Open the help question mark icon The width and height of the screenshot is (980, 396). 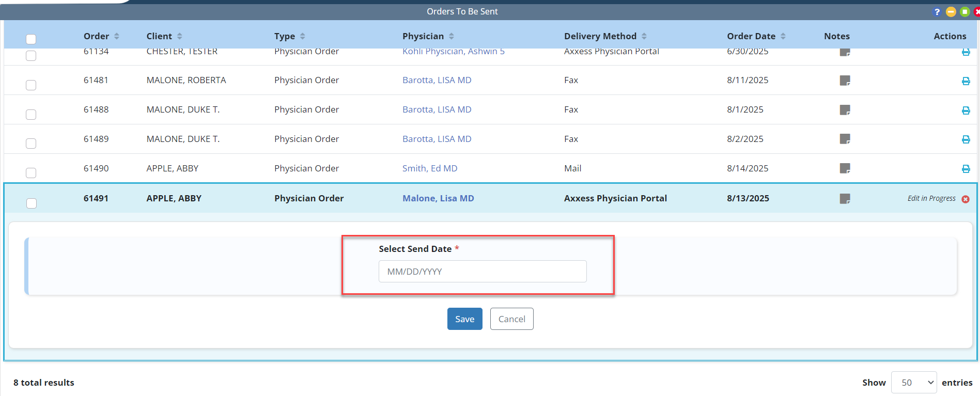coord(937,12)
